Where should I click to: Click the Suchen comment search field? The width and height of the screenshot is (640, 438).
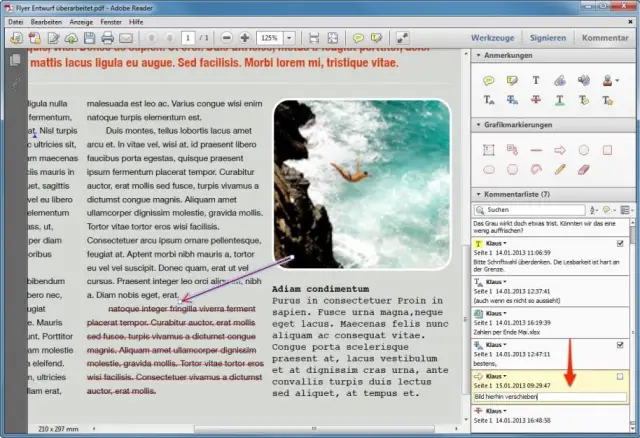[x=525, y=210]
